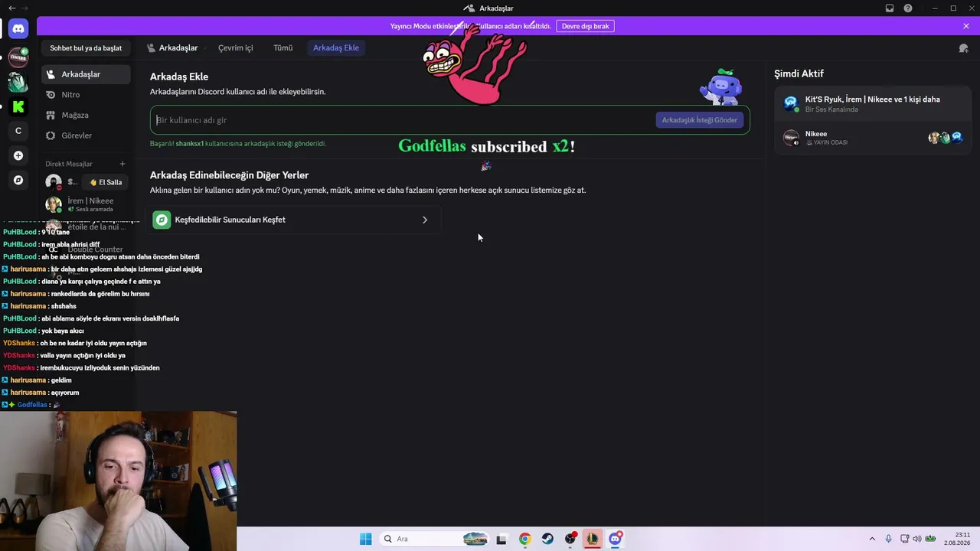Open League of Legends from taskbar
This screenshot has width=980, height=551.
click(x=593, y=539)
